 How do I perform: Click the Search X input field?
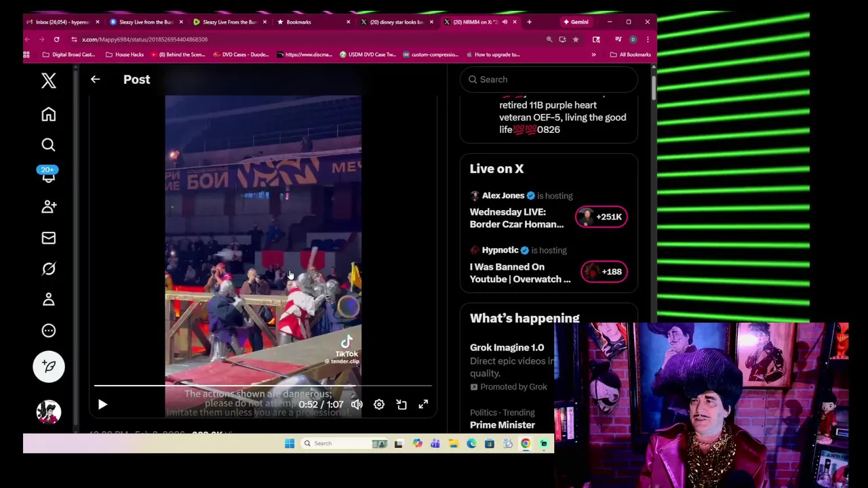(x=549, y=79)
